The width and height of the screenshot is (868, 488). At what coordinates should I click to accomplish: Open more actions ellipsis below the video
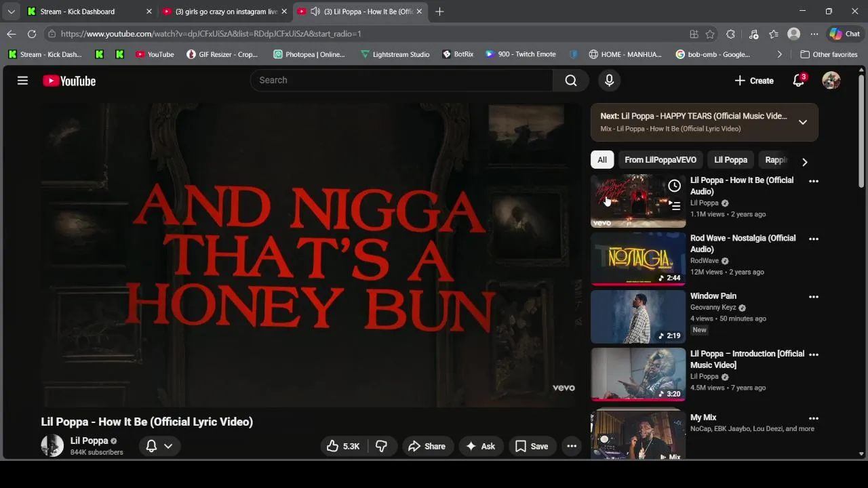[x=572, y=446]
